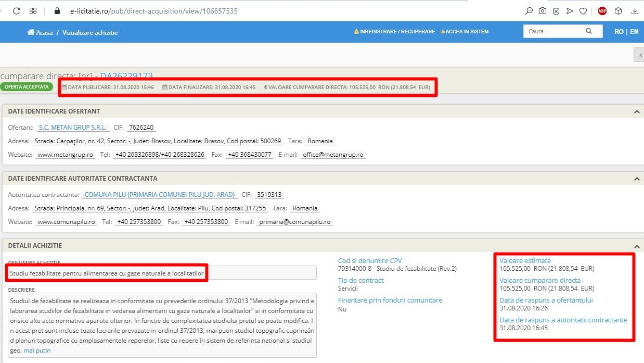The height and width of the screenshot is (363, 644).
Task: Click the mai putin link in description
Action: click(x=37, y=351)
